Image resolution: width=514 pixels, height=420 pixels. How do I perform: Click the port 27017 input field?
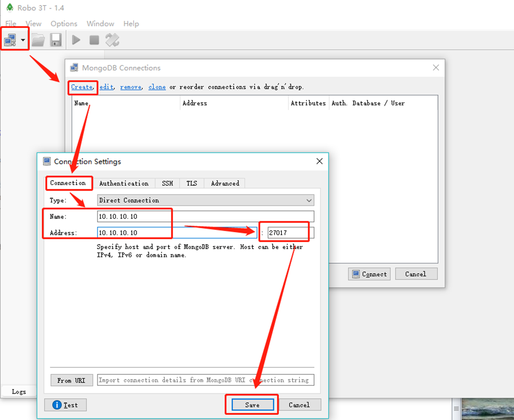click(291, 233)
